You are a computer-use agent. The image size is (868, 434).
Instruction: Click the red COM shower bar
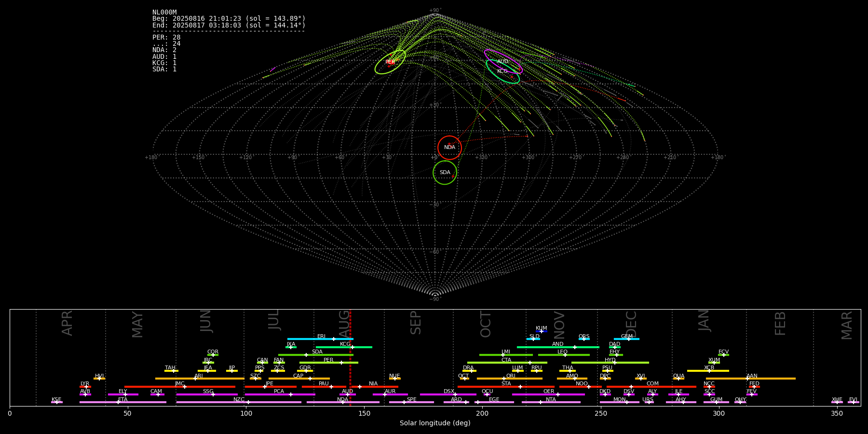pos(651,387)
